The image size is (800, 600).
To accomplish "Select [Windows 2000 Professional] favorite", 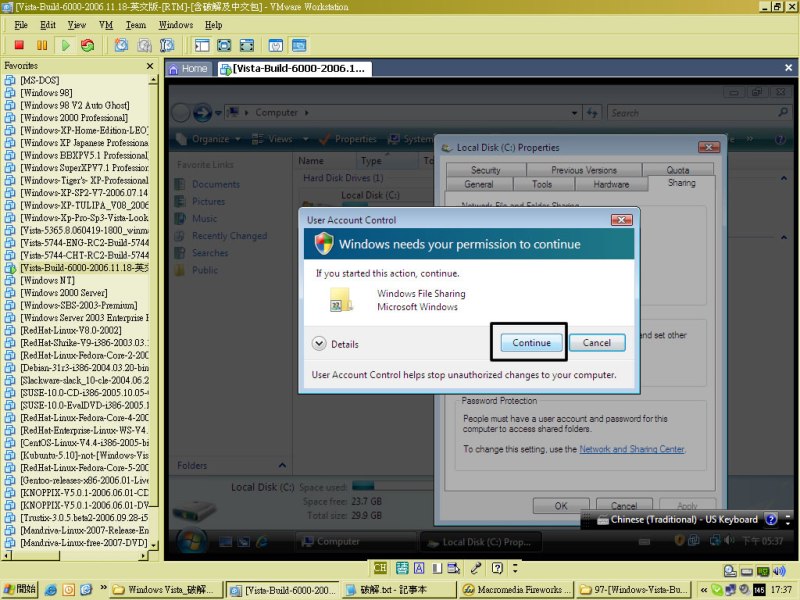I will (x=74, y=118).
